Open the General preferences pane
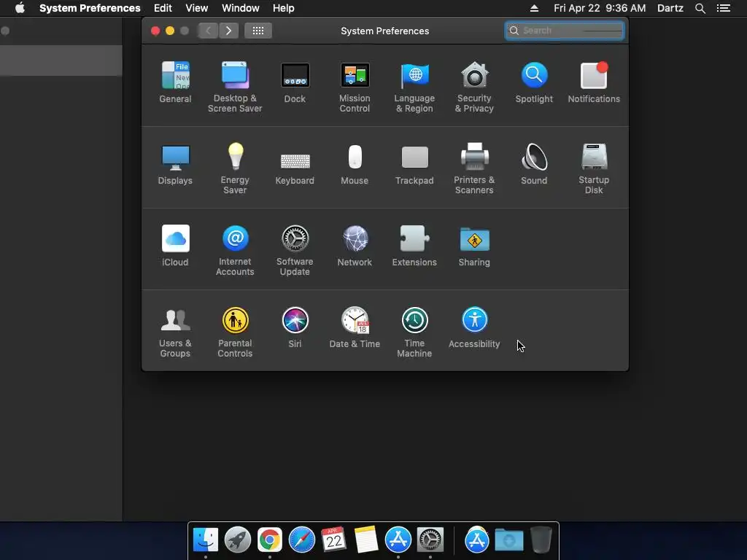 [175, 82]
